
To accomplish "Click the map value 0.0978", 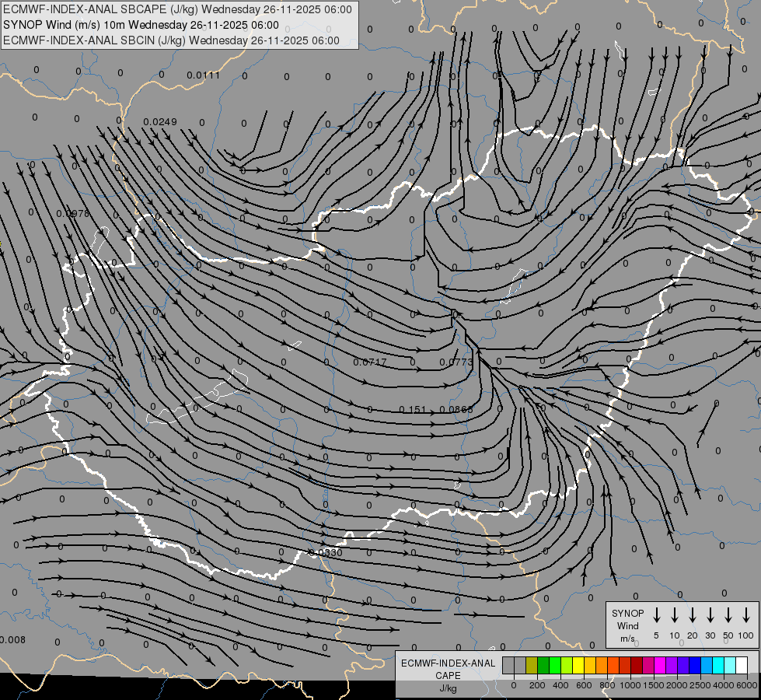I will [73, 214].
